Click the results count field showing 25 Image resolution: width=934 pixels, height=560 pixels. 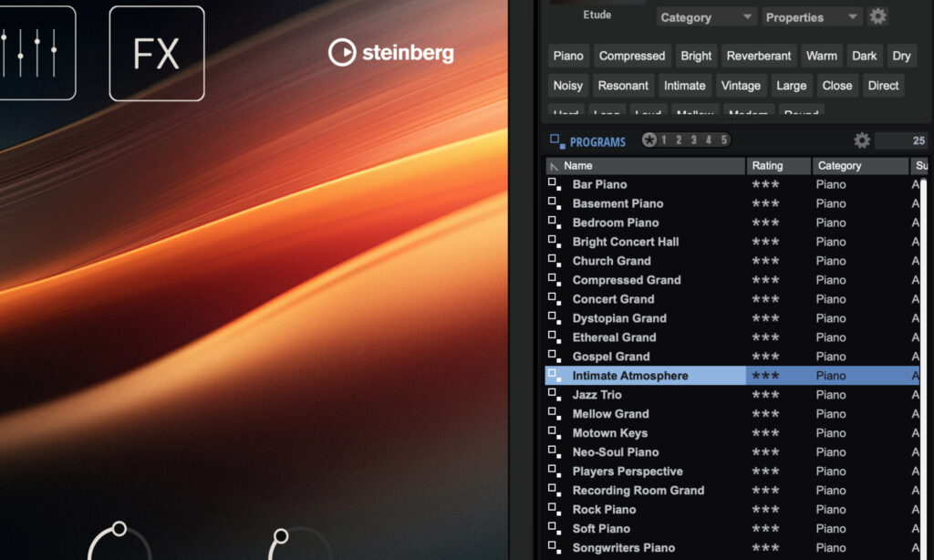[901, 140]
